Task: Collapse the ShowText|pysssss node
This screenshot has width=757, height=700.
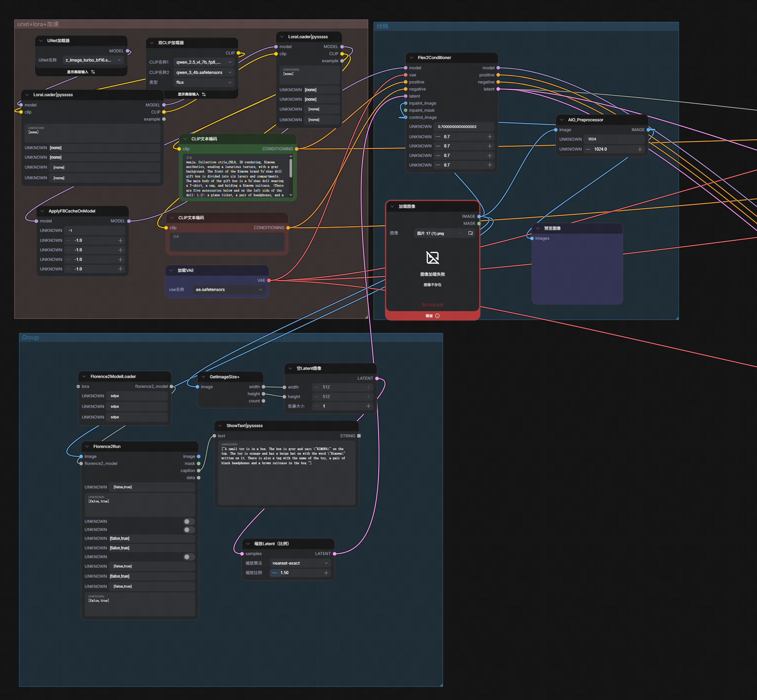Action: (x=220, y=426)
